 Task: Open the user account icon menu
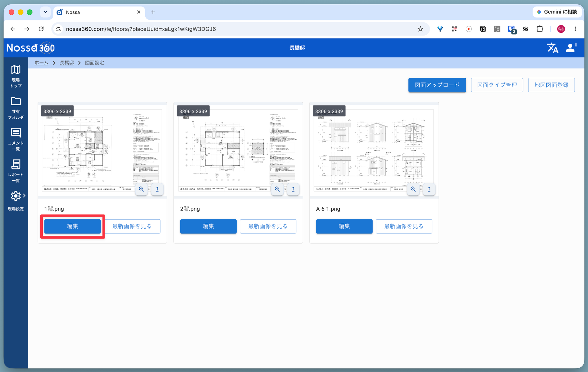pyautogui.click(x=571, y=48)
